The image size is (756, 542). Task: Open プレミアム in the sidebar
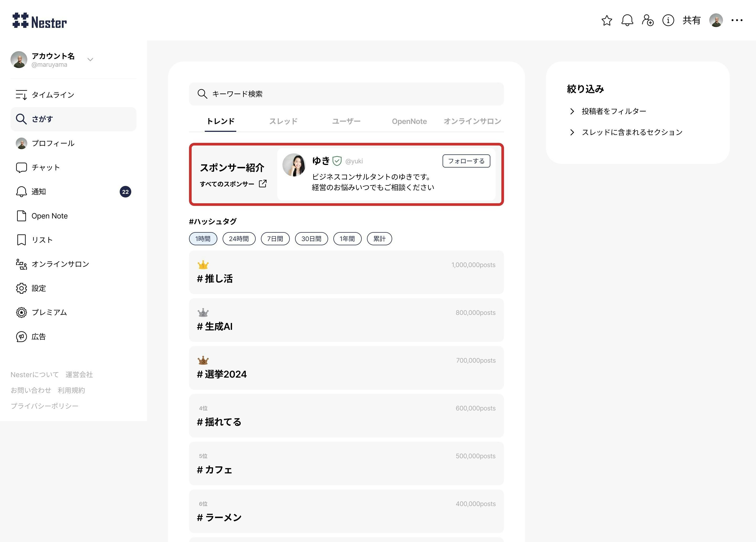point(49,312)
